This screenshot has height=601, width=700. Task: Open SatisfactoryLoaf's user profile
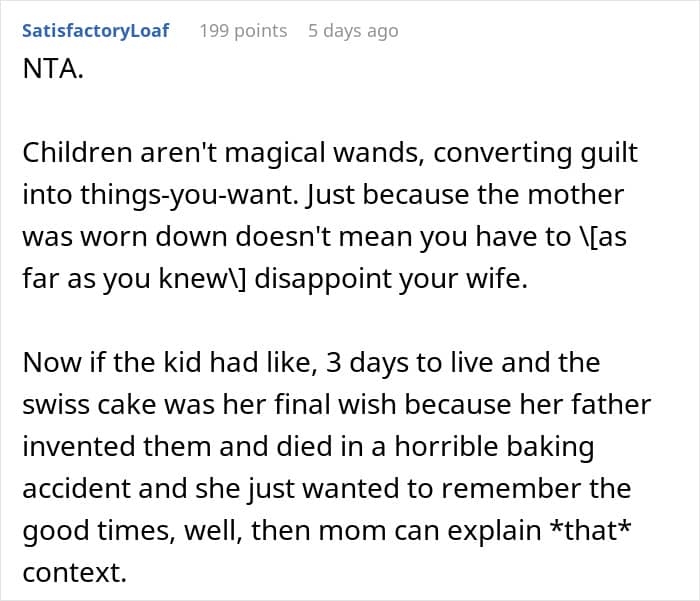(96, 31)
